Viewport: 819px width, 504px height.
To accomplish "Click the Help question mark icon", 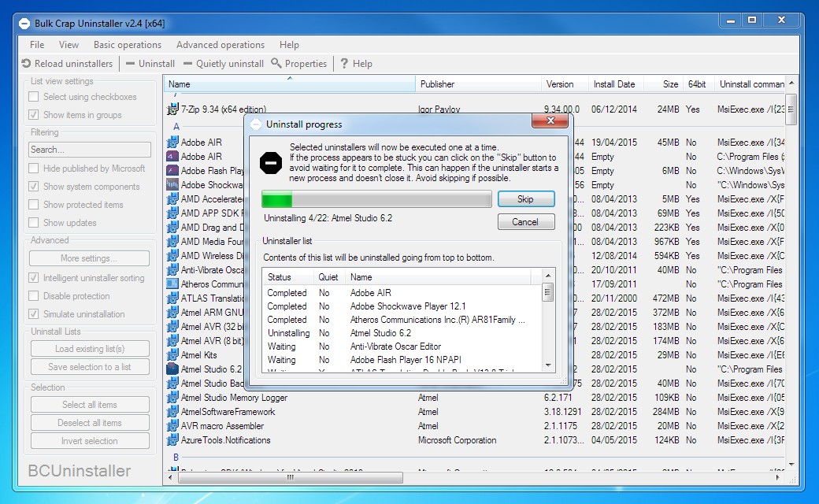I will tap(344, 64).
